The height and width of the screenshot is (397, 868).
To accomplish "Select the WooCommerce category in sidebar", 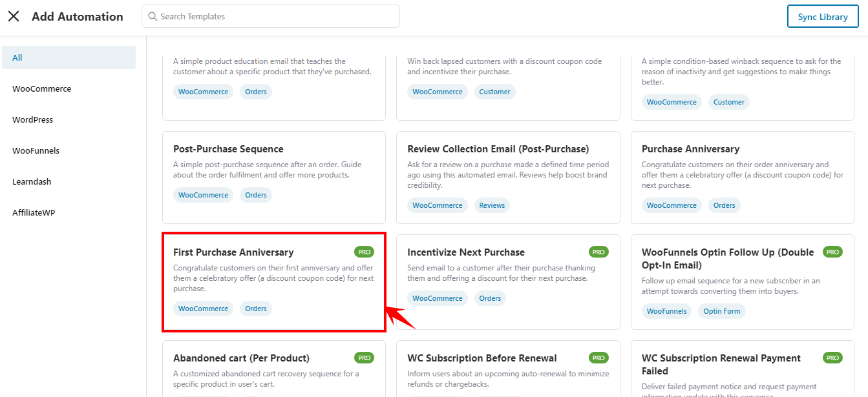I will coord(41,88).
